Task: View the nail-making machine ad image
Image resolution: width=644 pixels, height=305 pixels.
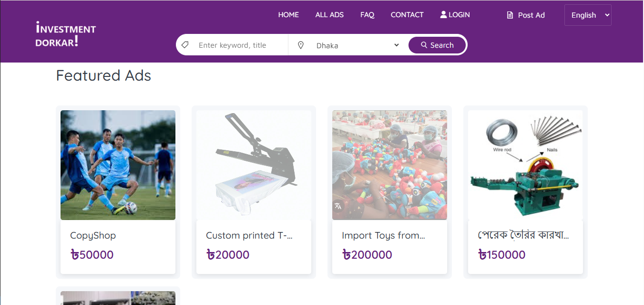Action: click(x=525, y=165)
